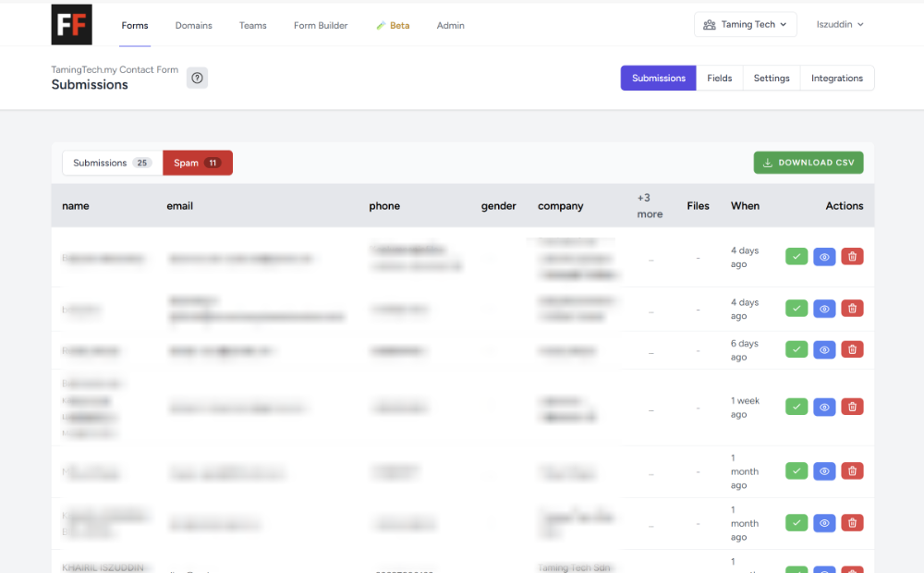Screen dimensions: 924x573
Task: Click the TamingTech.my Contact Form label
Action: point(114,69)
